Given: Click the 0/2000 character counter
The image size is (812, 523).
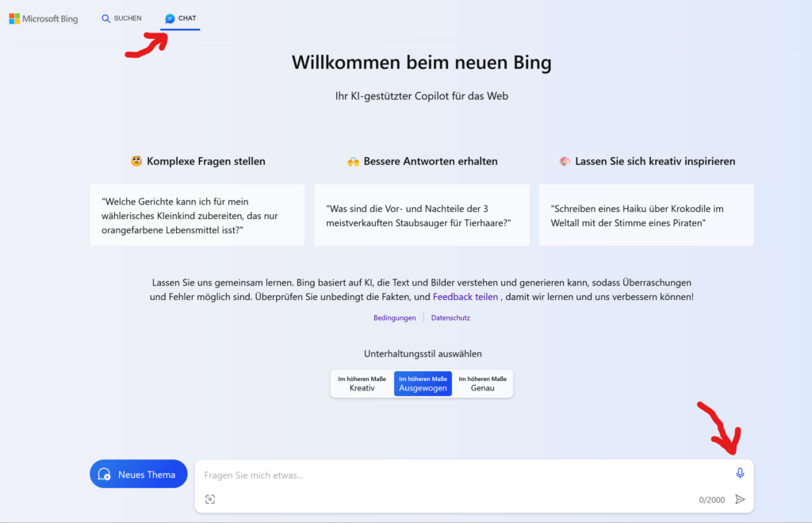Looking at the screenshot, I should tap(711, 500).
